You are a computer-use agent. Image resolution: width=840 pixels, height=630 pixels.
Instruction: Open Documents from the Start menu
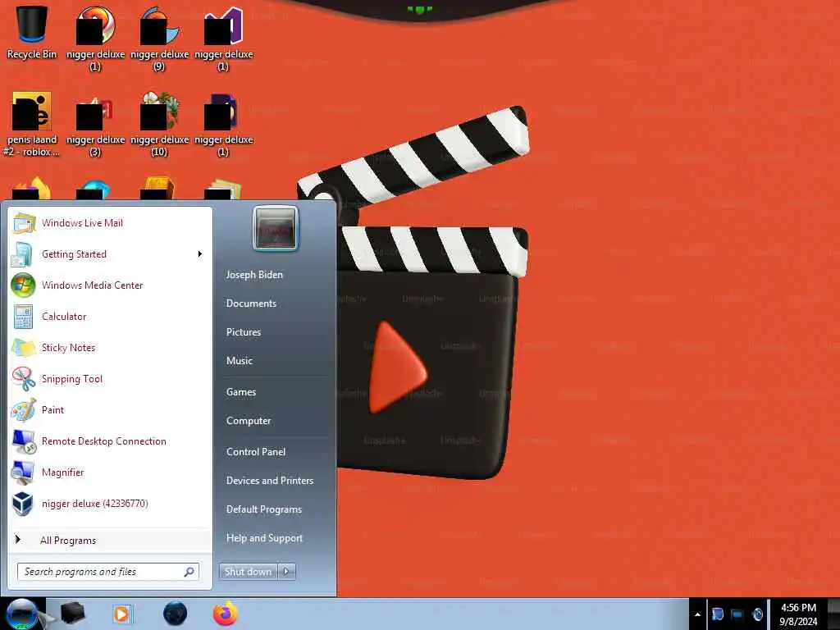[251, 304]
